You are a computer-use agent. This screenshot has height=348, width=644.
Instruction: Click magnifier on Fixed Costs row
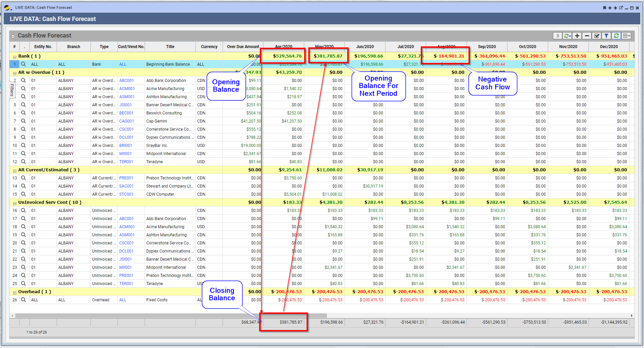23,300
